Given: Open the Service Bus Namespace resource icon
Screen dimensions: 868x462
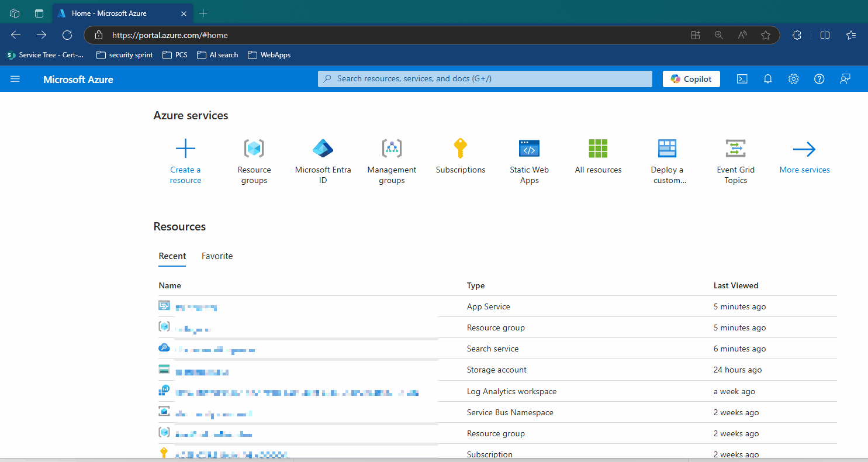Looking at the screenshot, I should [x=164, y=411].
